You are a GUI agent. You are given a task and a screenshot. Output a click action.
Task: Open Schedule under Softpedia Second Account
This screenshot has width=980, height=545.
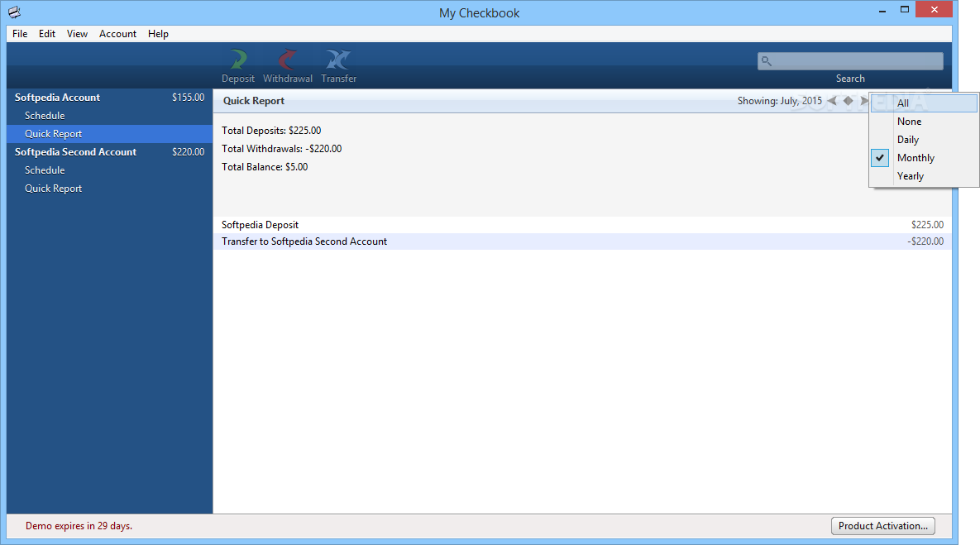pyautogui.click(x=109, y=170)
